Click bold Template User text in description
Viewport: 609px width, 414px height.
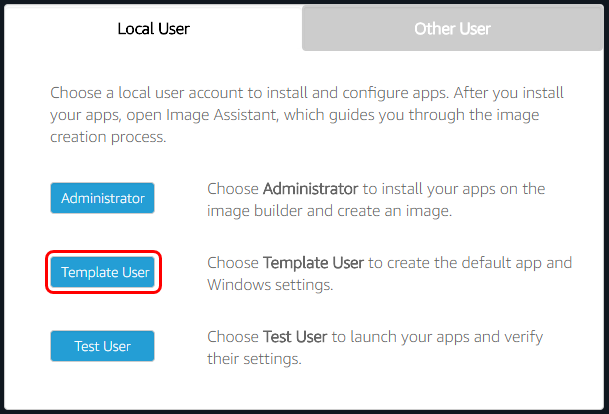coord(313,263)
